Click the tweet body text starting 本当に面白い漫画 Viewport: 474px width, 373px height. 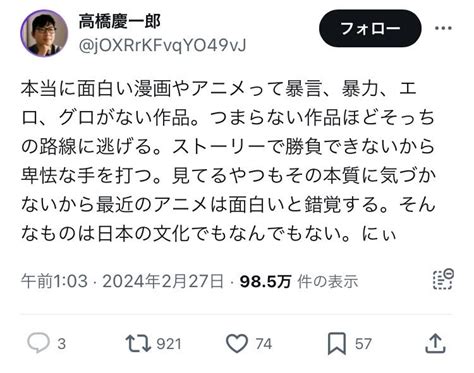(x=228, y=161)
